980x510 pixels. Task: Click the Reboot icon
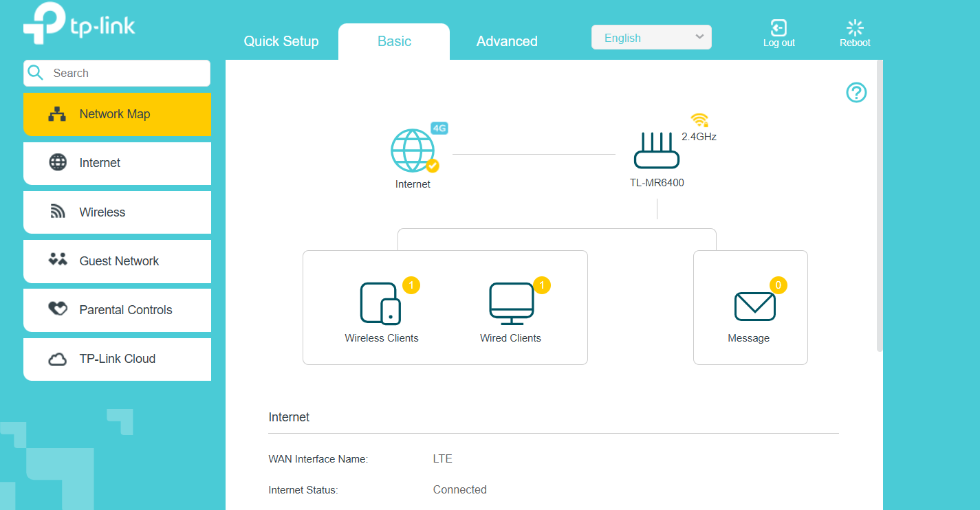point(855,28)
